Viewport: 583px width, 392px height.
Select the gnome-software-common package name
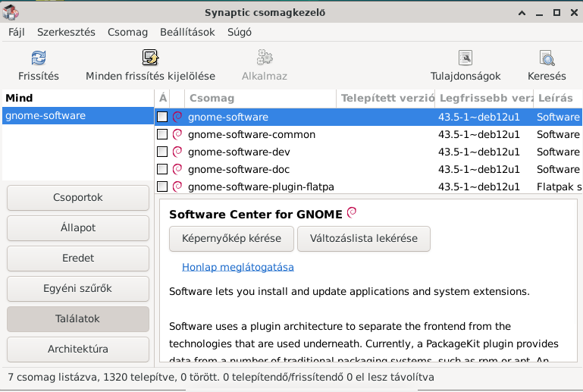pos(252,134)
